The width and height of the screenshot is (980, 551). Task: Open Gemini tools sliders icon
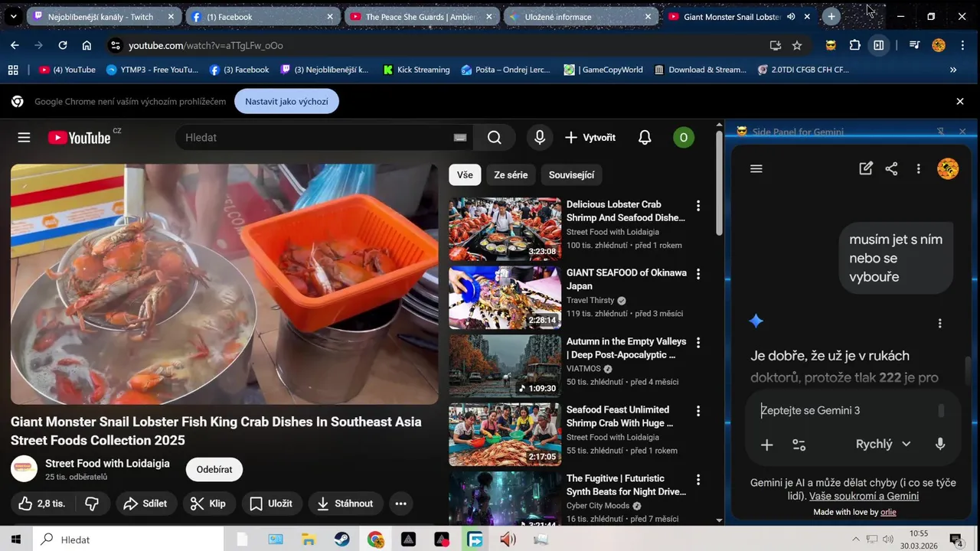(x=799, y=445)
